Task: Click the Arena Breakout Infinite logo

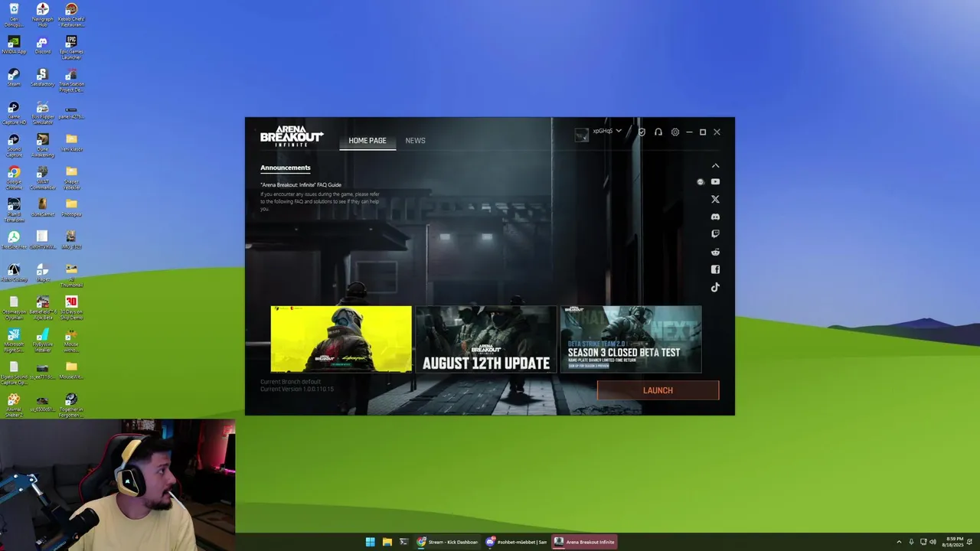Action: 292,135
